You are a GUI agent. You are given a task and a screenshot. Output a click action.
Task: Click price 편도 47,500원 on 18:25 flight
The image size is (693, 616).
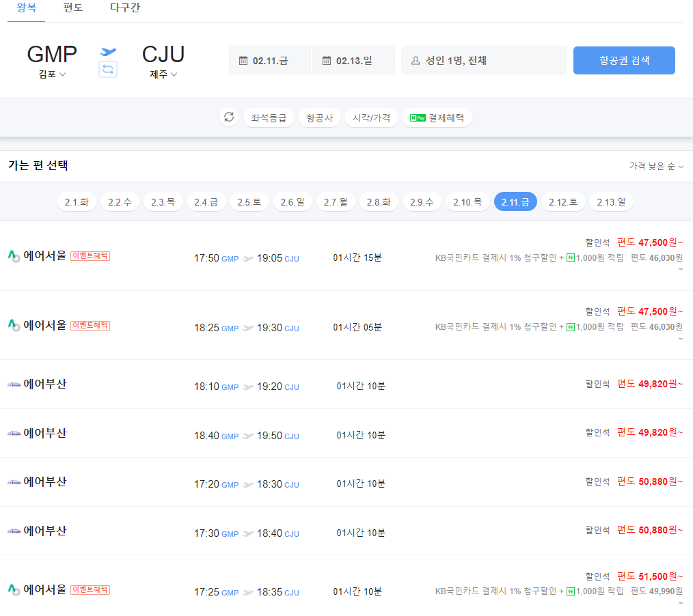coord(650,311)
